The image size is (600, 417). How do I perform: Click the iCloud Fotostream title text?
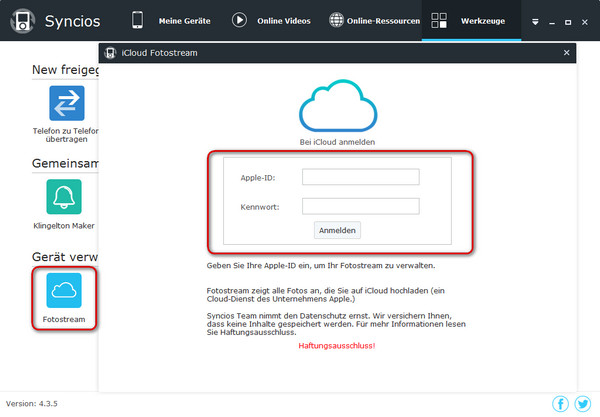[x=160, y=53]
